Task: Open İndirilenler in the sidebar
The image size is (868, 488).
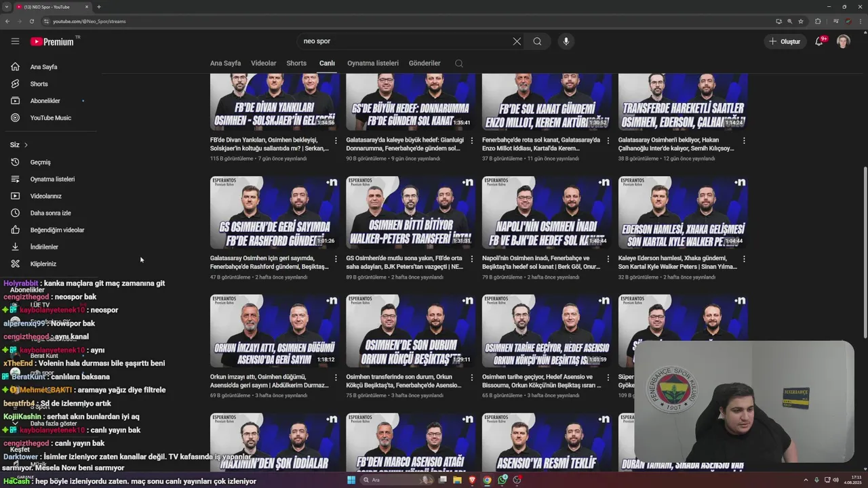Action: tap(44, 247)
